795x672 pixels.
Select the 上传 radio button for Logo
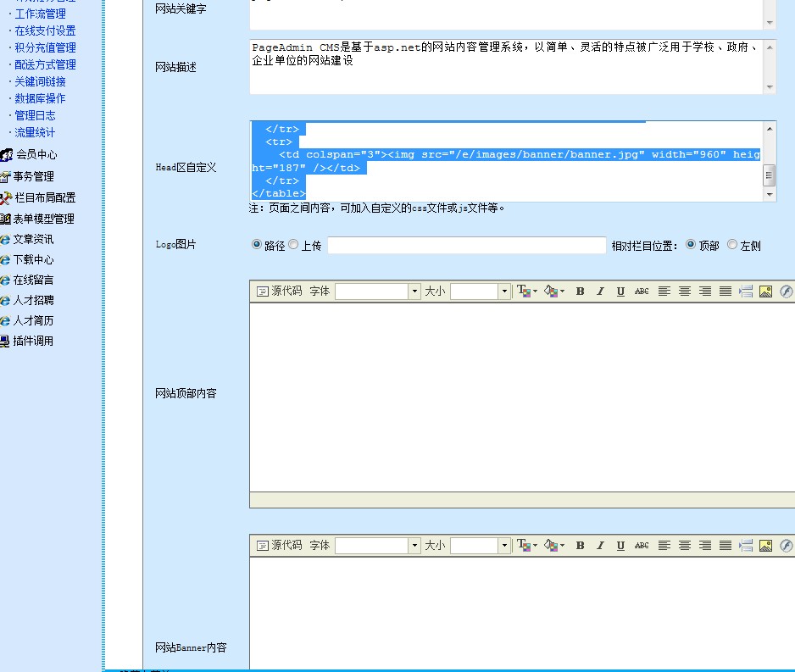point(294,245)
